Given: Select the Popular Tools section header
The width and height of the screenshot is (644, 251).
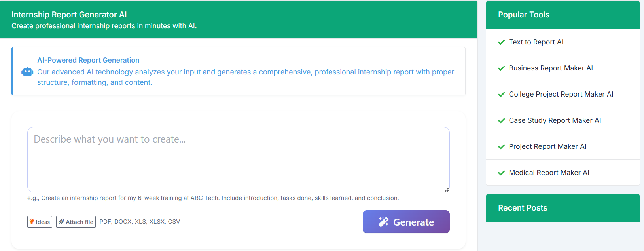Looking at the screenshot, I should click(x=523, y=15).
